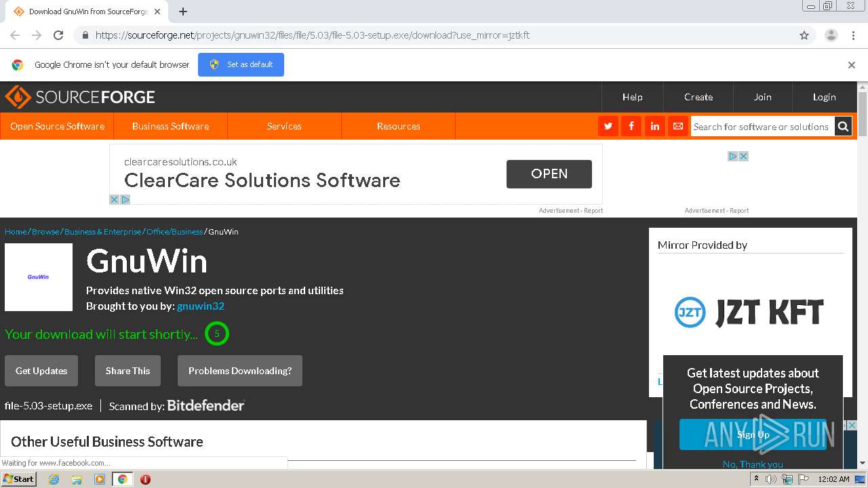The width and height of the screenshot is (868, 488).
Task: Open the Business Software menu
Action: click(171, 126)
